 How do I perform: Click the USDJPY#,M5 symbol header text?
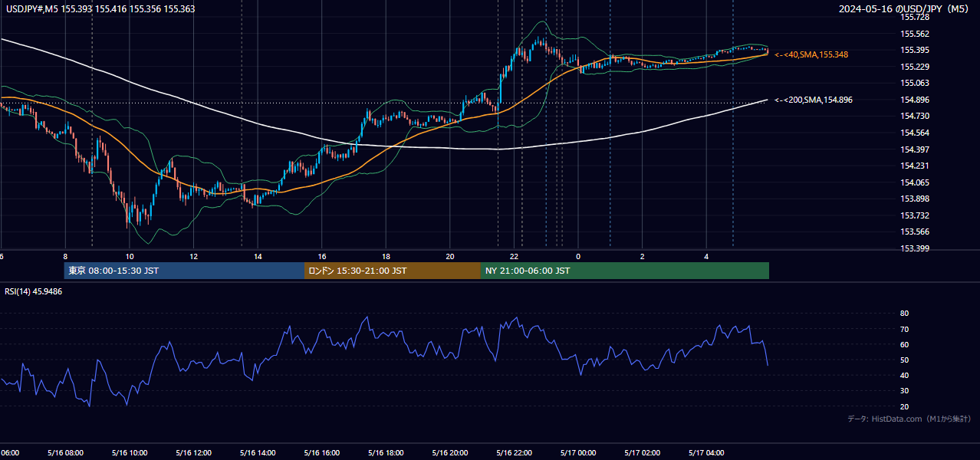32,9
